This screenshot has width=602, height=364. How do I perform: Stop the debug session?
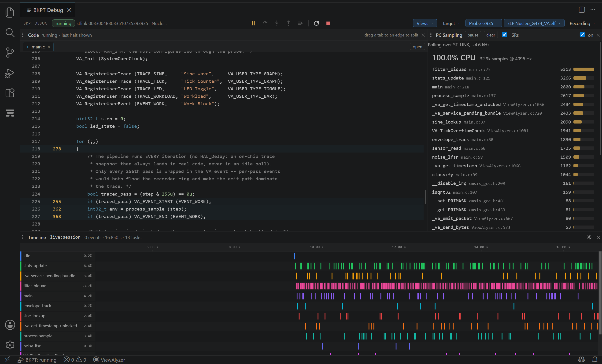328,23
